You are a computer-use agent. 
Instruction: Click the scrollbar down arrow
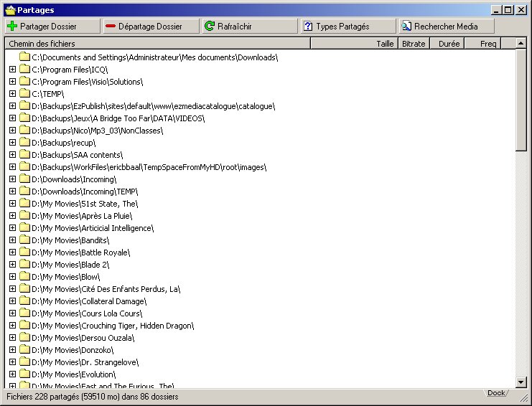pyautogui.click(x=521, y=382)
